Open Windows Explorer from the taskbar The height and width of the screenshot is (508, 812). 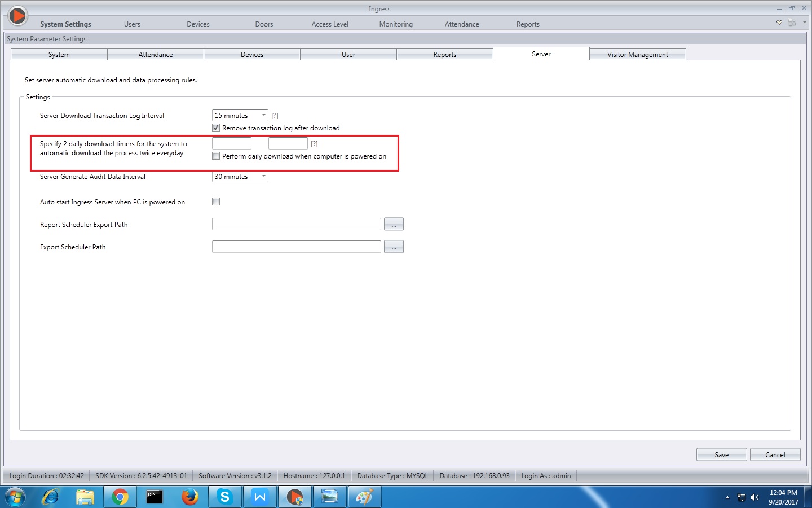click(x=85, y=497)
